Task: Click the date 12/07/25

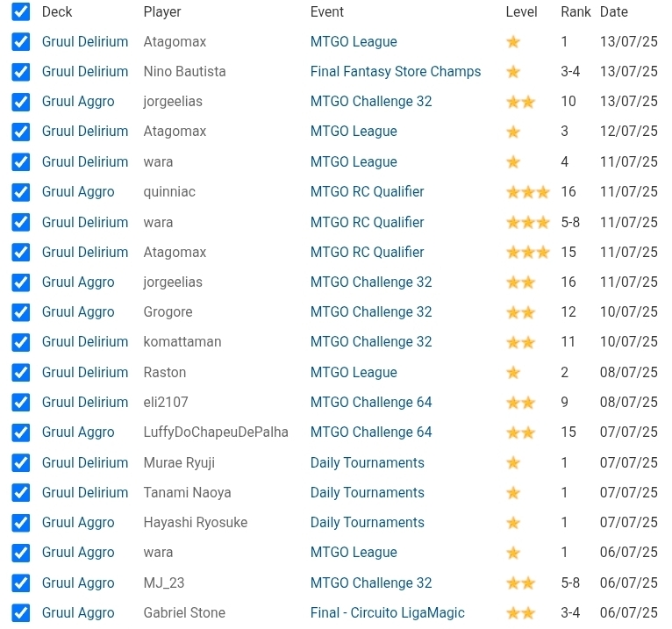Action: click(629, 131)
